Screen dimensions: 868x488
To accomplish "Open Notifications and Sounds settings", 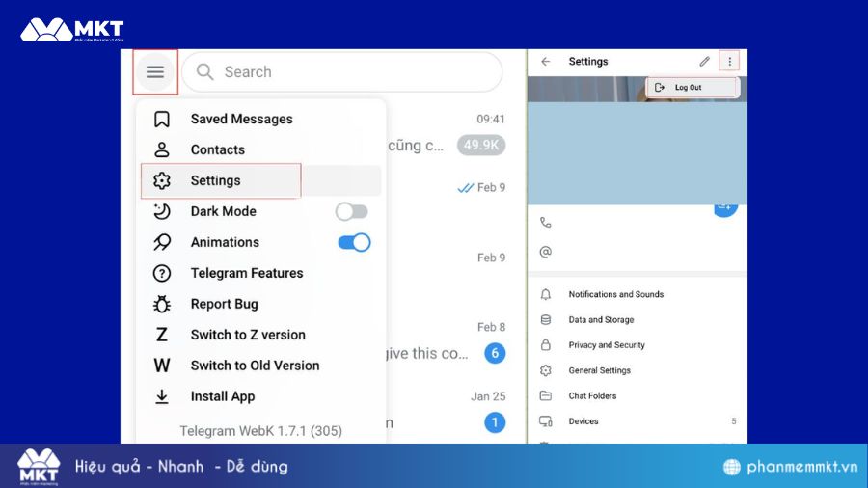I will coord(637,294).
